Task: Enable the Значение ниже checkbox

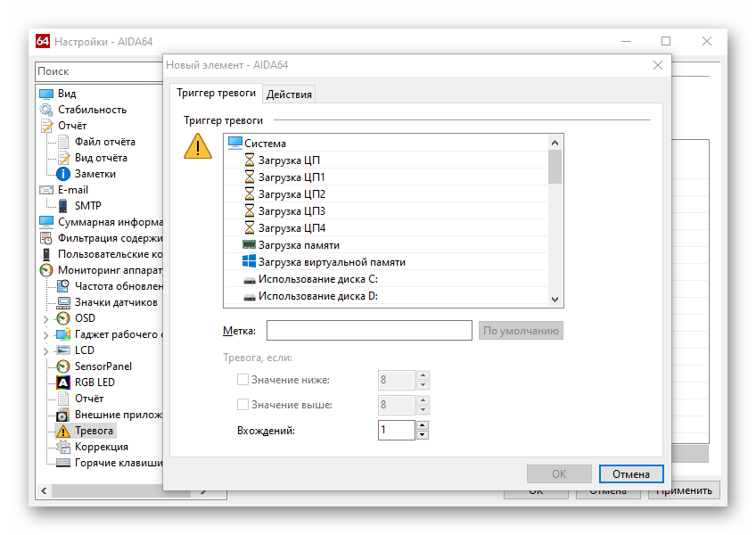Action: (242, 380)
